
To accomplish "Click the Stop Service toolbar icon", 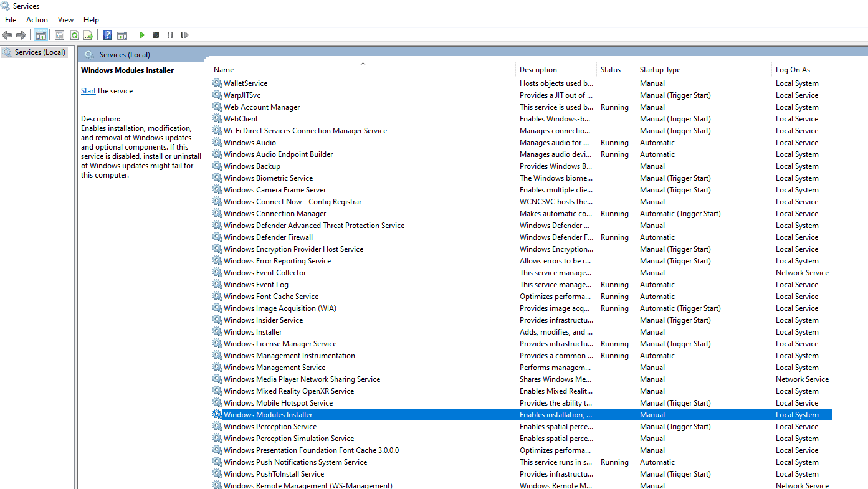I will coord(156,35).
